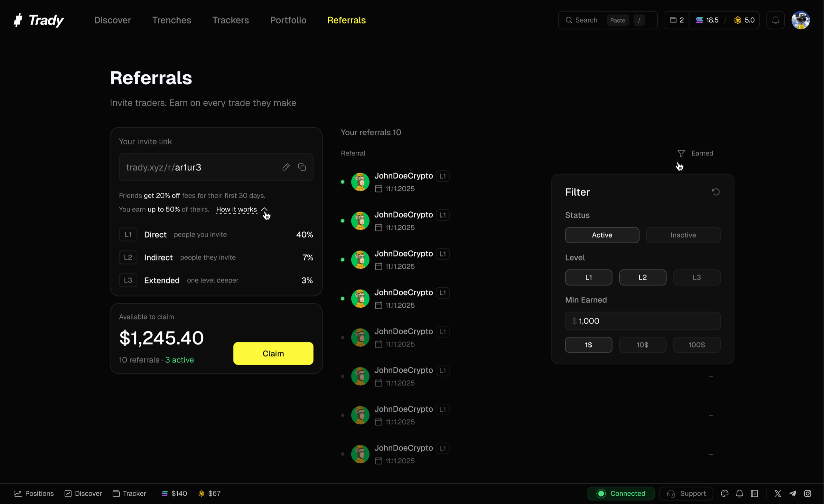Collapse the How it works section
The image size is (824, 504).
pyautogui.click(x=237, y=210)
